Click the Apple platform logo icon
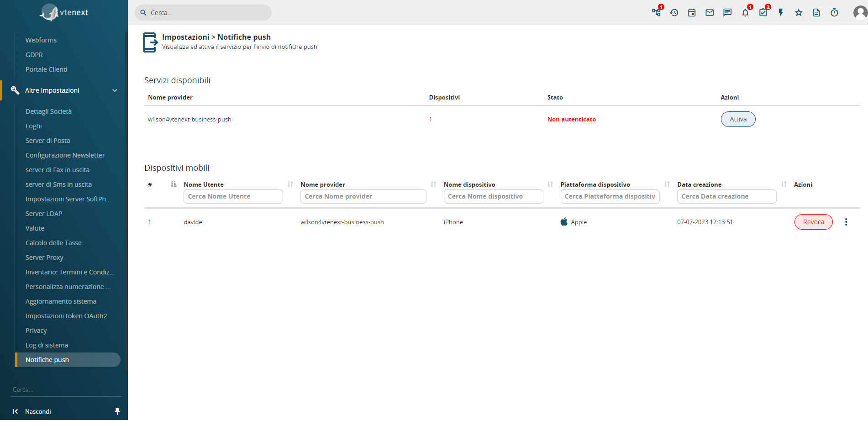The height and width of the screenshot is (426, 868). pyautogui.click(x=564, y=222)
